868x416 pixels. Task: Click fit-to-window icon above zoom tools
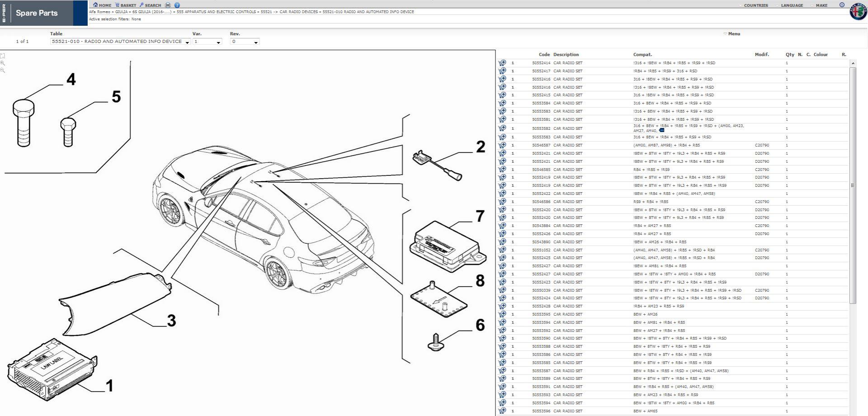3,56
